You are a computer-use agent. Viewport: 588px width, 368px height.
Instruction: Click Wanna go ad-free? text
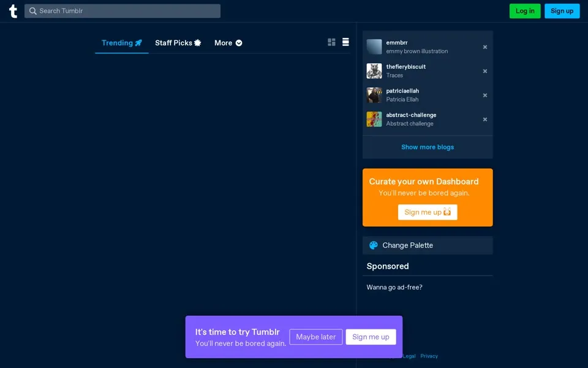[x=394, y=287]
